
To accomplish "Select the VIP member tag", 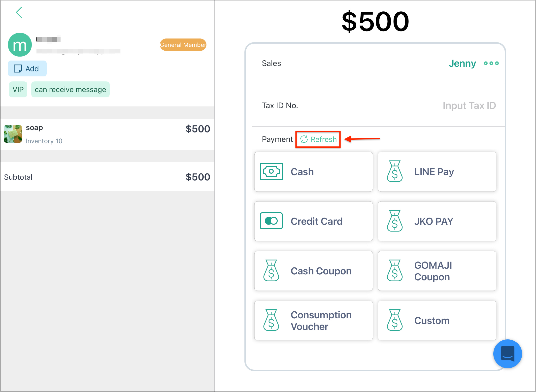I will pyautogui.click(x=18, y=89).
